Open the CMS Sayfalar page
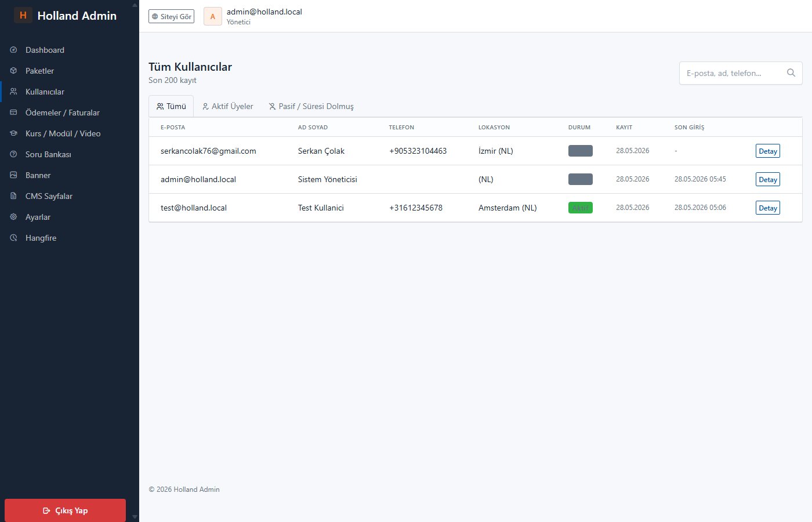The height and width of the screenshot is (522, 812). point(70,196)
